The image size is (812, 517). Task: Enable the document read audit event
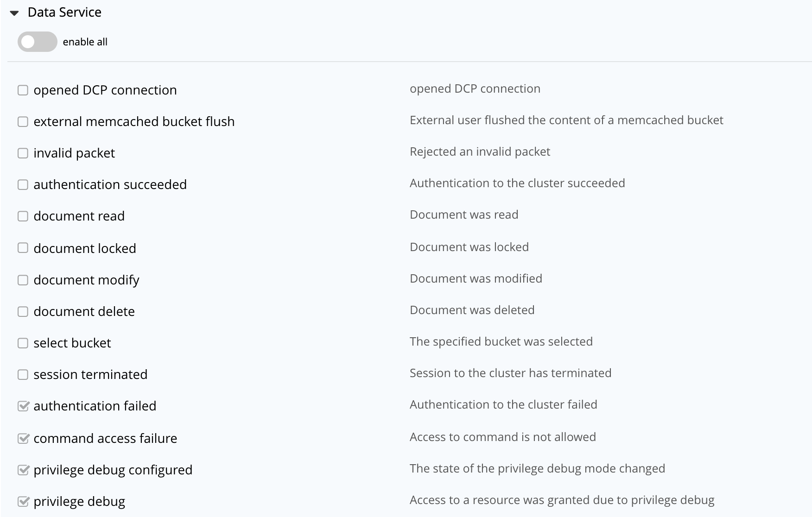pos(23,216)
